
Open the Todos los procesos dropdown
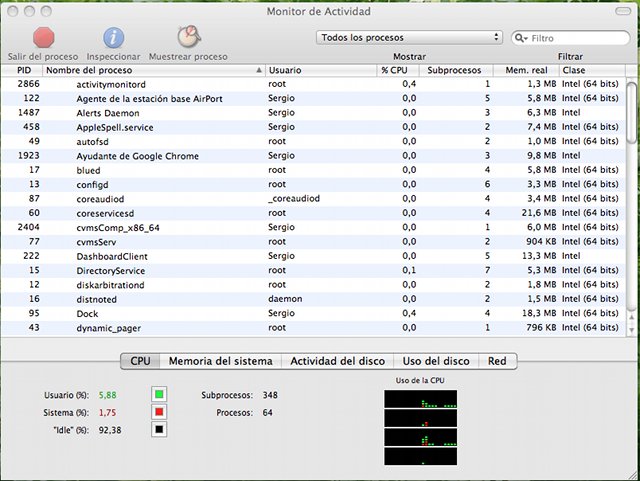coord(409,37)
